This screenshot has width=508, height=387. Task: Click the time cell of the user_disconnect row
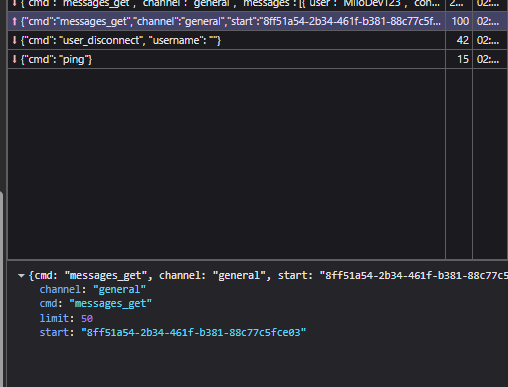(490, 40)
